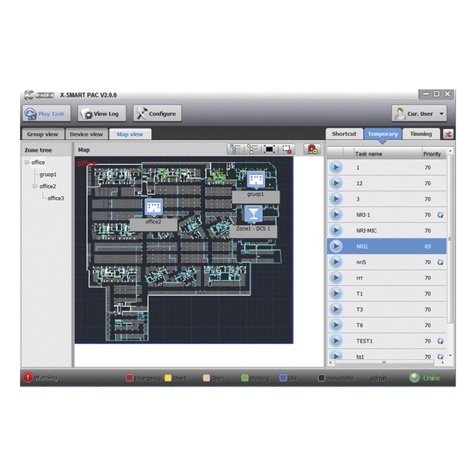Click the second tree-layout icon in Map toolbar
Screen dimensions: 476x476
(252, 149)
